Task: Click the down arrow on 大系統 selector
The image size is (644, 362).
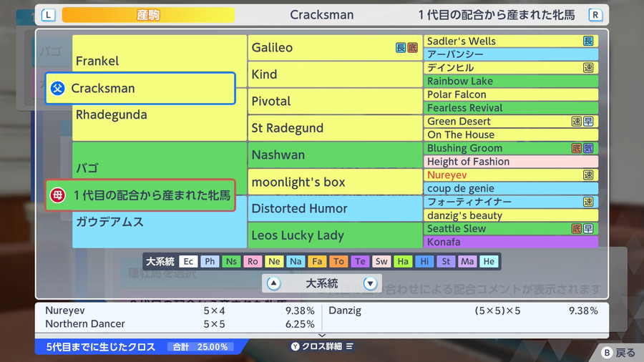Action: click(x=370, y=283)
